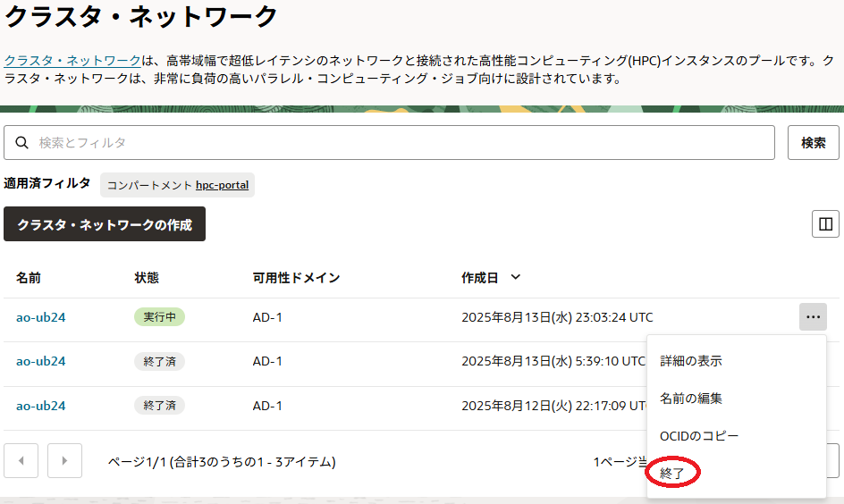Go to previous page with left arrow

click(21, 461)
